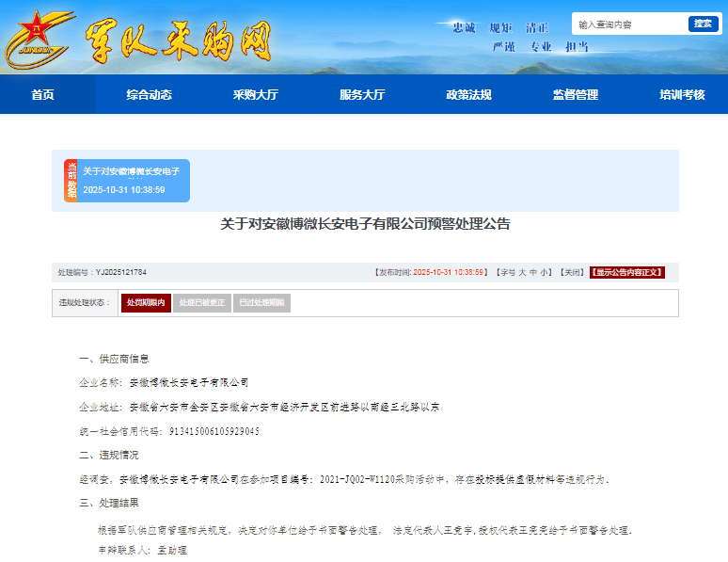Open the 监督管理 navigation menu
The image size is (728, 562).
[575, 94]
